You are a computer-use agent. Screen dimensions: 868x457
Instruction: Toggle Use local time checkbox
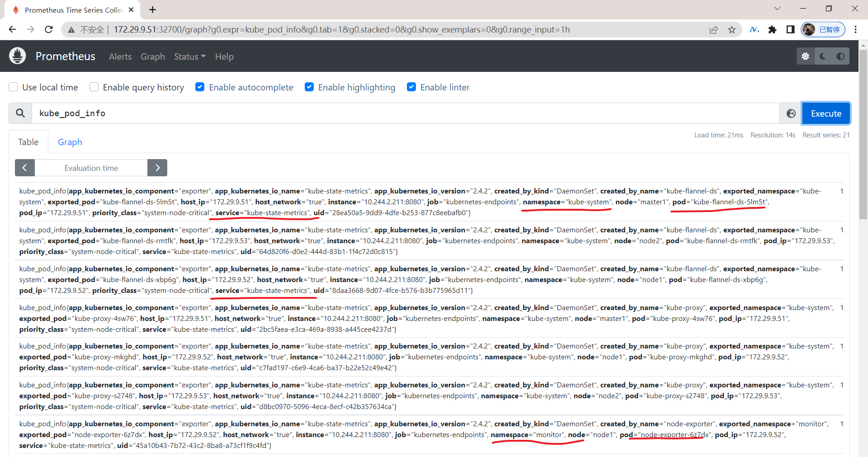13,87
